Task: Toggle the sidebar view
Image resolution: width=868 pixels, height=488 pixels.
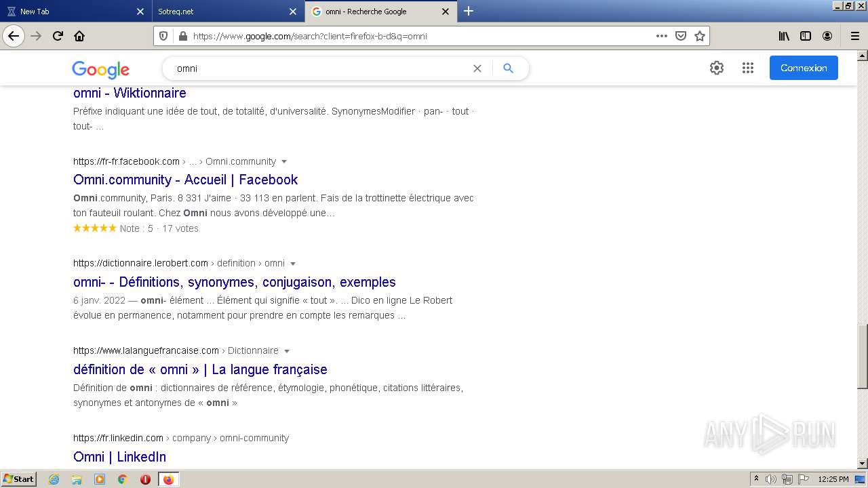Action: (806, 36)
